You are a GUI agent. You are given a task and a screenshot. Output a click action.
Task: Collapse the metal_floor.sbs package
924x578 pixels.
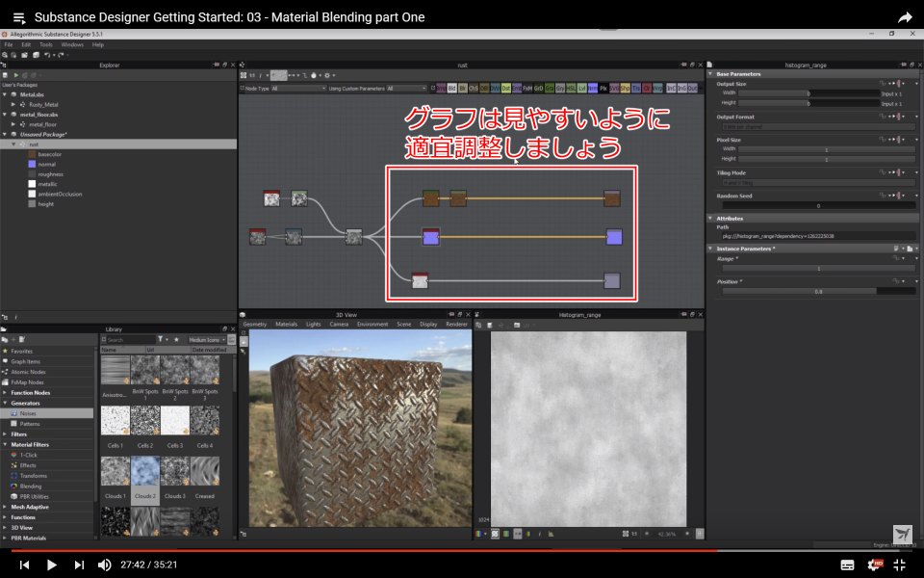[x=5, y=115]
